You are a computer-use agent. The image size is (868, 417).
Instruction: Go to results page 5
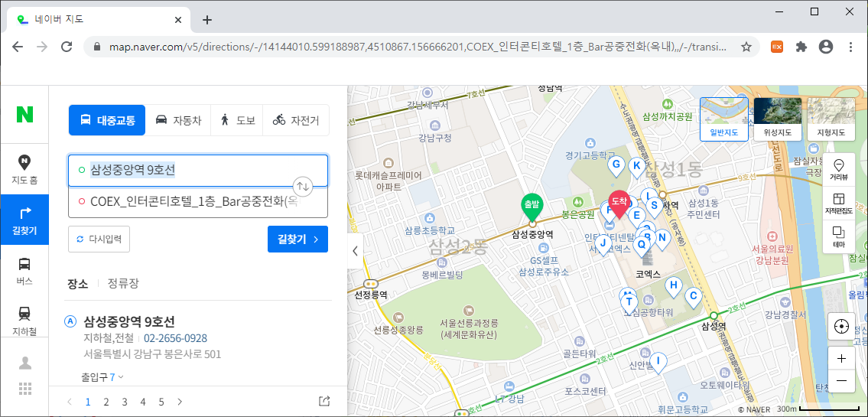coord(161,402)
